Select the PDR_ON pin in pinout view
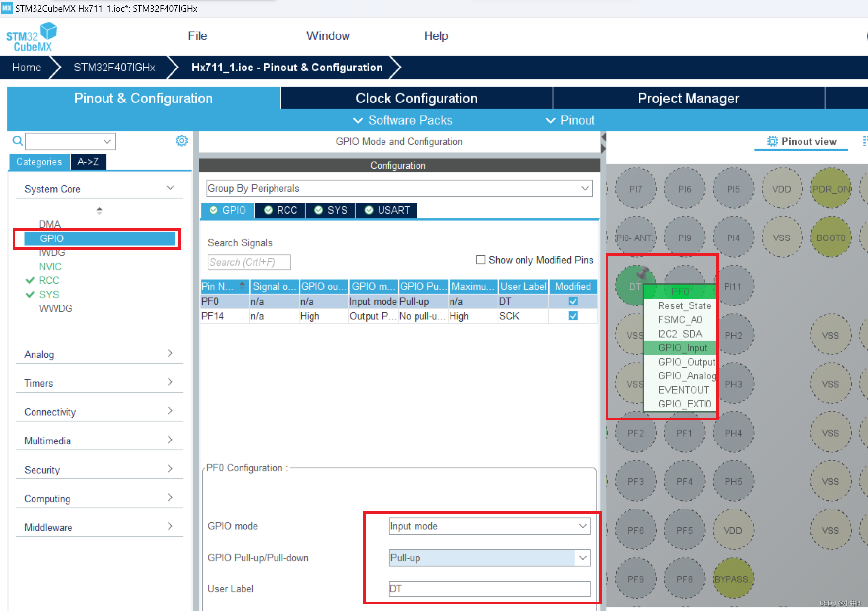Image resolution: width=868 pixels, height=611 pixels. tap(831, 189)
